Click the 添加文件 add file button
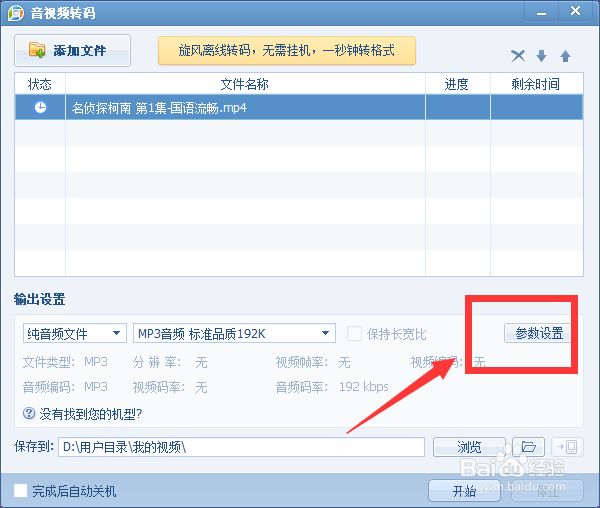This screenshot has height=508, width=600. [72, 50]
